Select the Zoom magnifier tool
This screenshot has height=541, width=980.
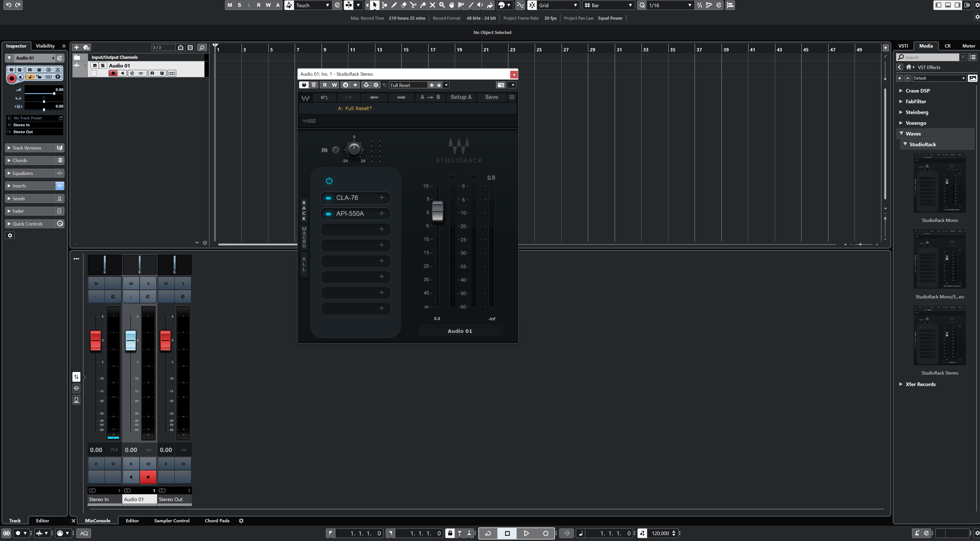442,5
